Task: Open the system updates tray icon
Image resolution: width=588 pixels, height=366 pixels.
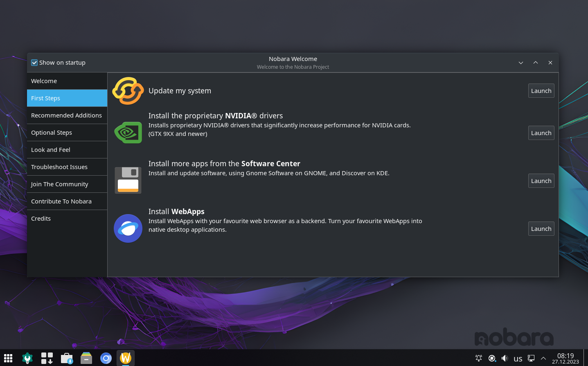Action: point(492,358)
